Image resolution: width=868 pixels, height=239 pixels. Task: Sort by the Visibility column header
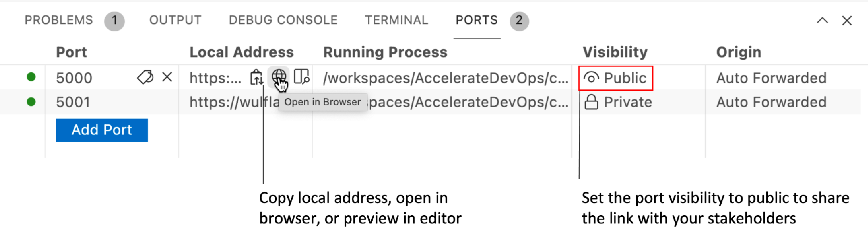pyautogui.click(x=615, y=52)
